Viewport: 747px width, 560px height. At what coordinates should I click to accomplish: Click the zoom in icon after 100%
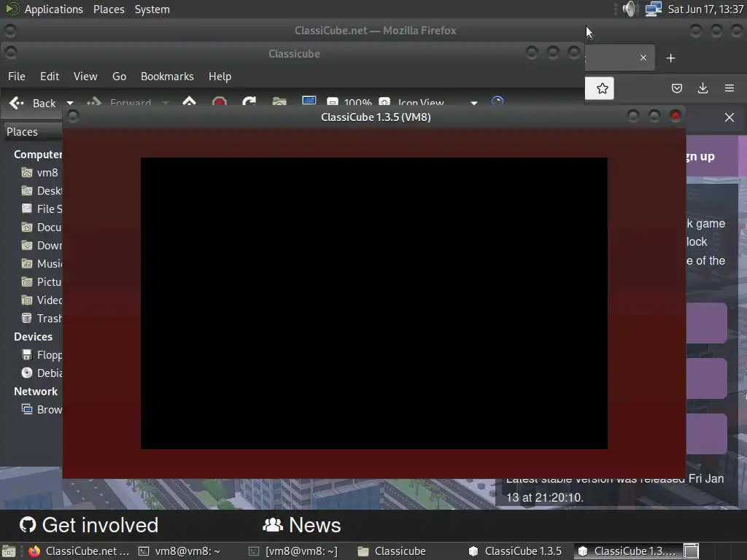coord(384,101)
